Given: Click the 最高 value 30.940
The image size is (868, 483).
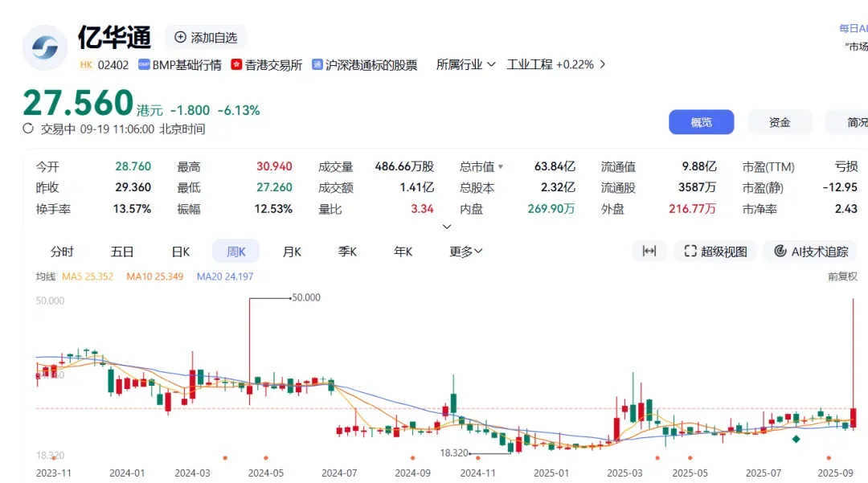Looking at the screenshot, I should coord(274,166).
